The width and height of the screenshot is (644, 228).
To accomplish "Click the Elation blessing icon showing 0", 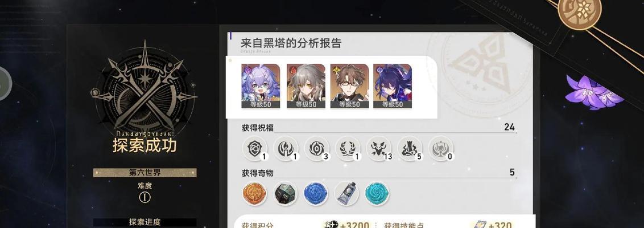I will point(441,149).
